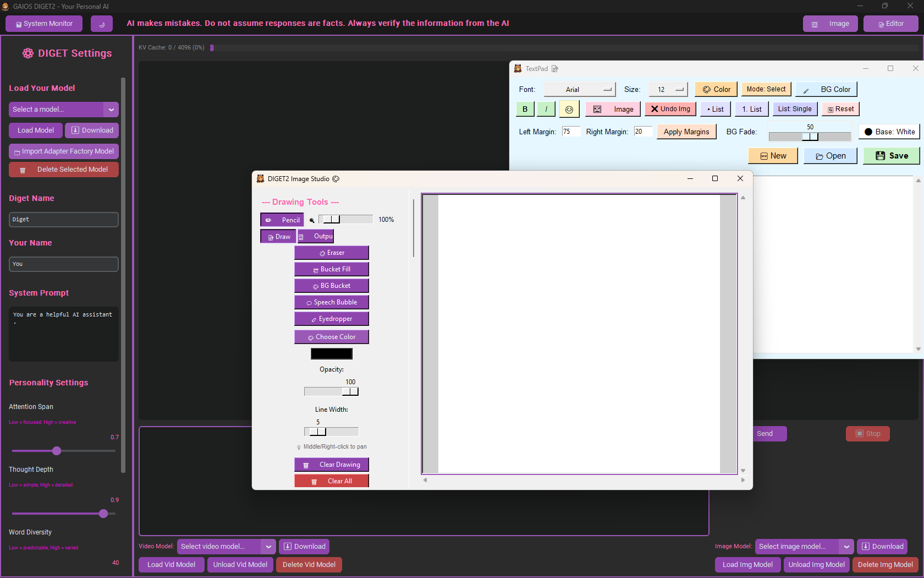
Task: Click Apply Margins in TextPad
Action: coord(686,132)
